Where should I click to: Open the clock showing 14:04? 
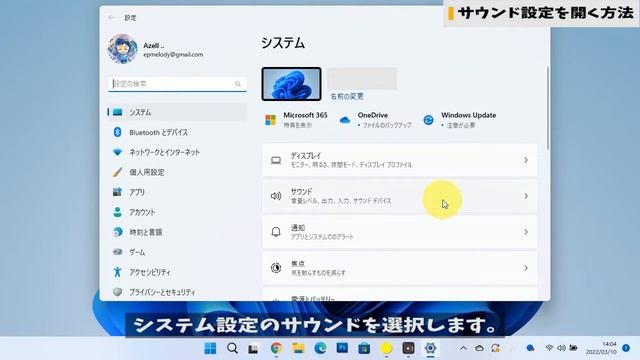pos(601,348)
